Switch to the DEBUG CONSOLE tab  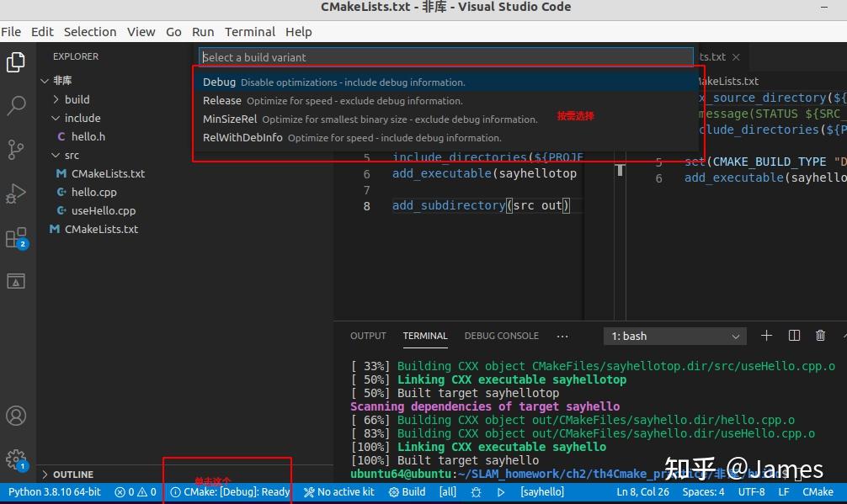point(501,335)
